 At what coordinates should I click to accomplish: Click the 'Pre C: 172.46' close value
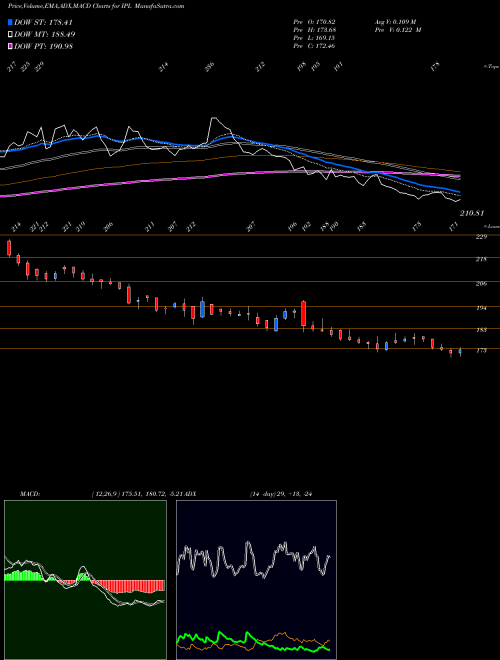314,46
